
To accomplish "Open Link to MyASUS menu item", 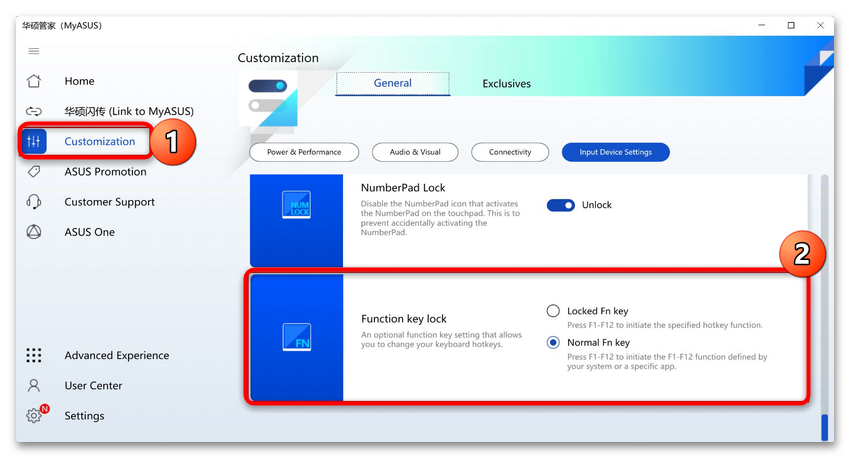I will pos(129,111).
